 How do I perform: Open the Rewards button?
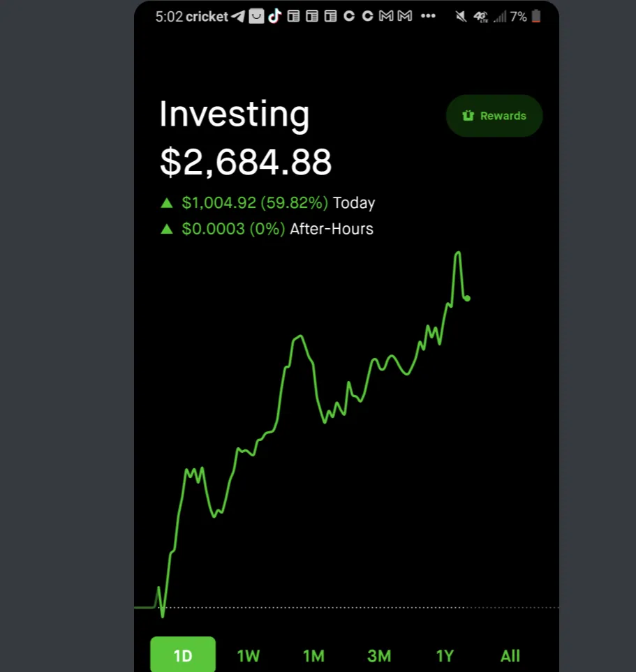coord(494,116)
